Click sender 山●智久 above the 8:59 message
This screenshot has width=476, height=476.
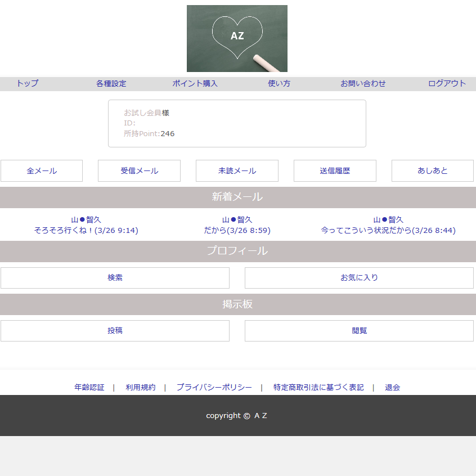coord(237,219)
